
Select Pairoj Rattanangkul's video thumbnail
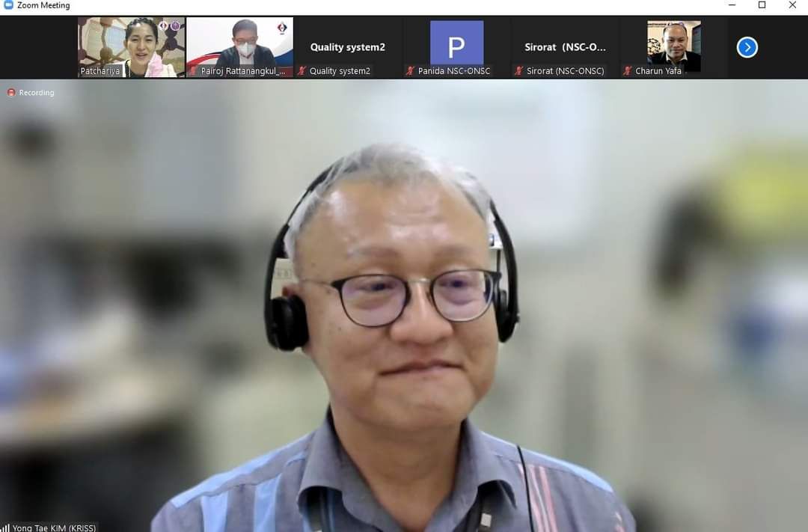pos(239,45)
